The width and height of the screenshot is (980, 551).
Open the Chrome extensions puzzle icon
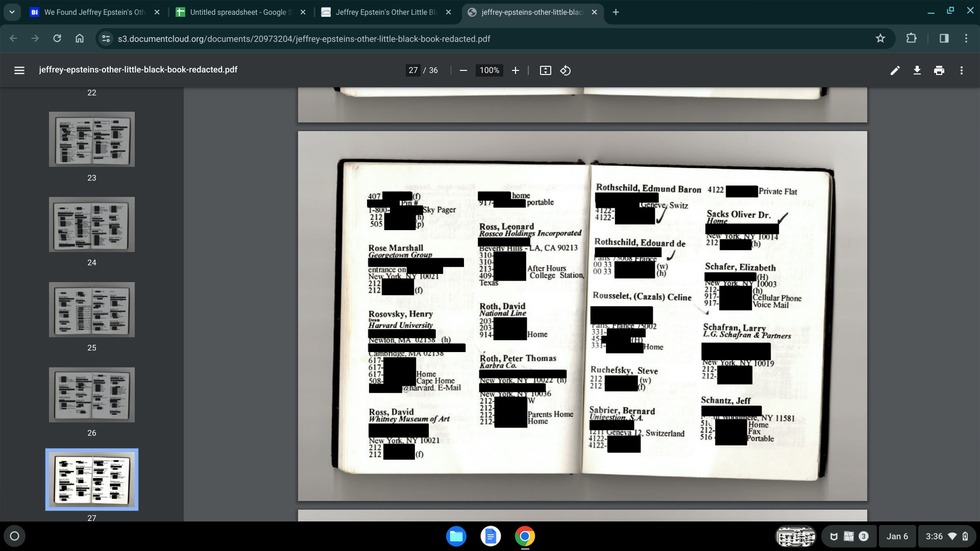(911, 38)
